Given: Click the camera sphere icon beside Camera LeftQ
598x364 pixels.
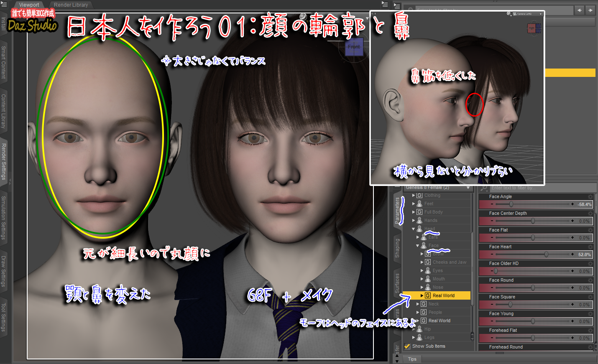Looking at the screenshot, I should [x=509, y=14].
